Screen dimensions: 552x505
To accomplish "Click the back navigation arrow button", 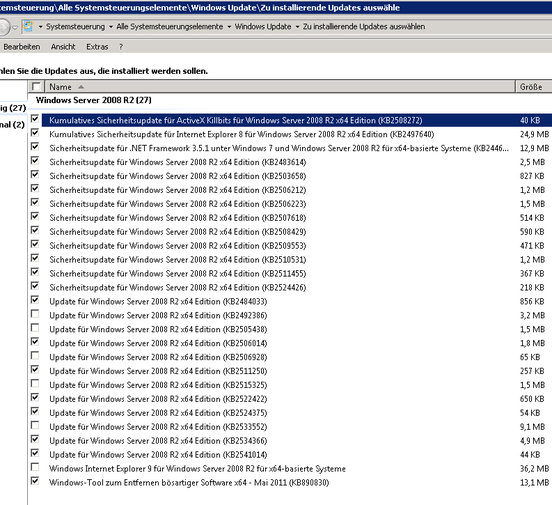I will [x=4, y=27].
